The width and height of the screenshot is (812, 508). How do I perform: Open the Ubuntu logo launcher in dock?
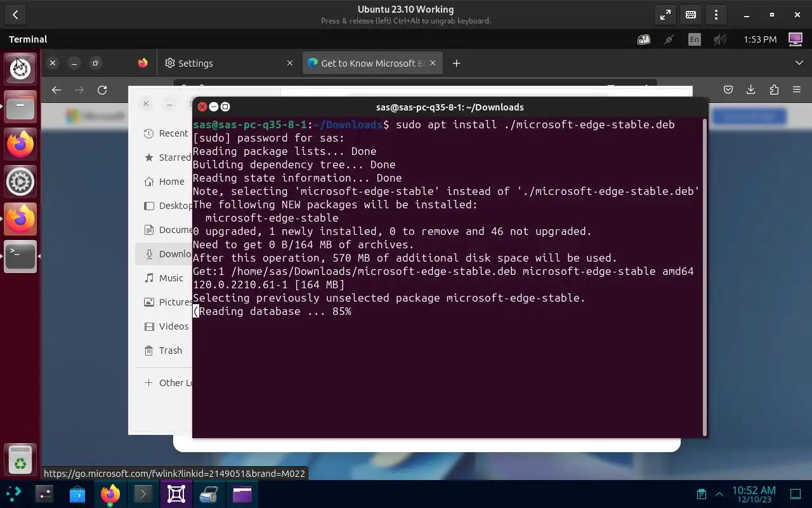(20, 68)
